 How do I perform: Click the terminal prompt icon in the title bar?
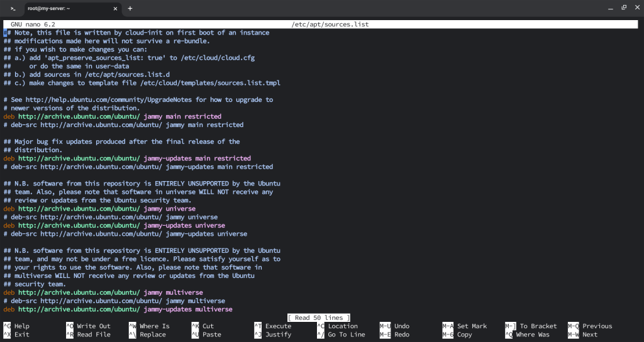click(13, 9)
